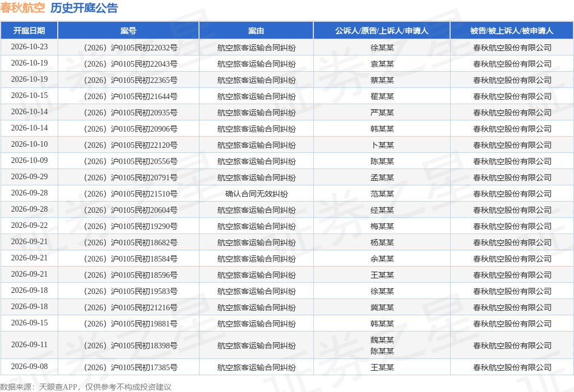Screen dimensions: 574x392
Task: Open the 春秋航空 title link
Action: pos(22,8)
